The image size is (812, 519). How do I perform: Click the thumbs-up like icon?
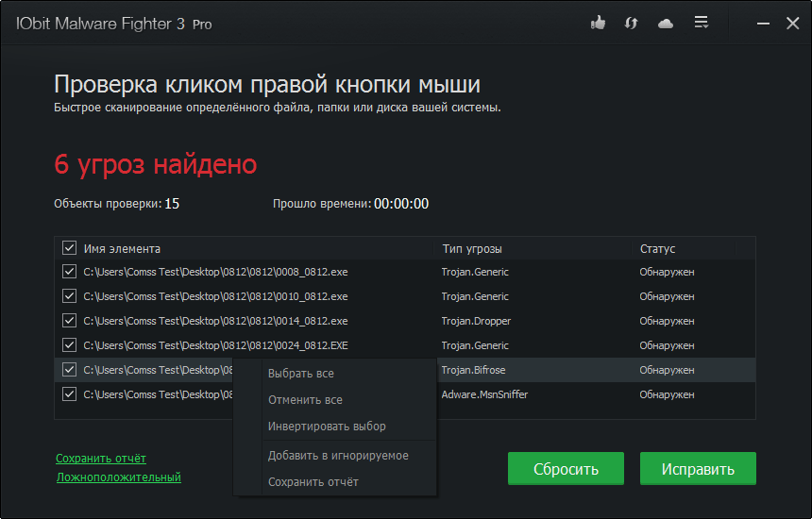[x=598, y=23]
